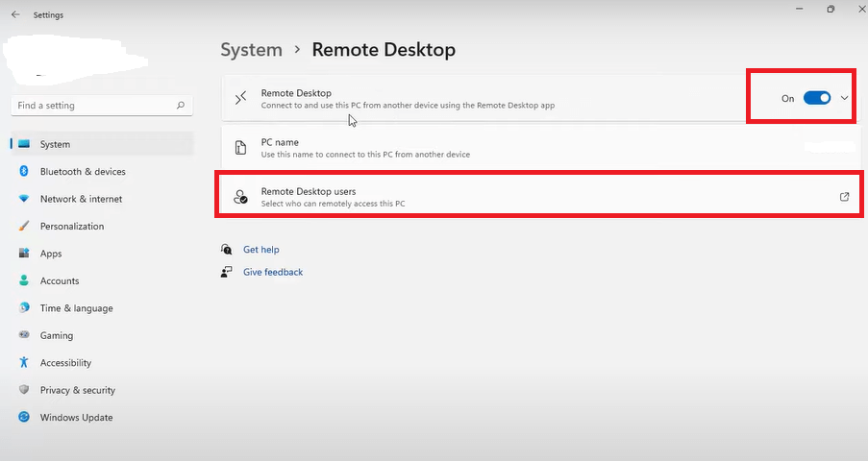
Task: Open the Apps settings section
Action: point(51,254)
